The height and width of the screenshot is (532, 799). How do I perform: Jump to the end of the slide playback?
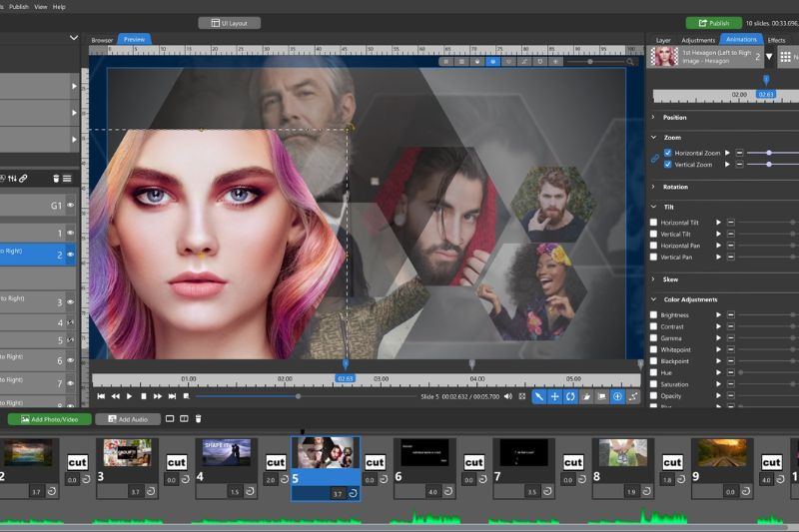point(172,396)
